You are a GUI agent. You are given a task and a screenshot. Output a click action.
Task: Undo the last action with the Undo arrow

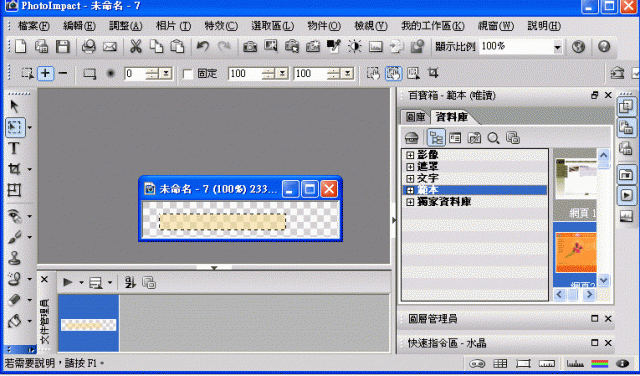point(202,47)
